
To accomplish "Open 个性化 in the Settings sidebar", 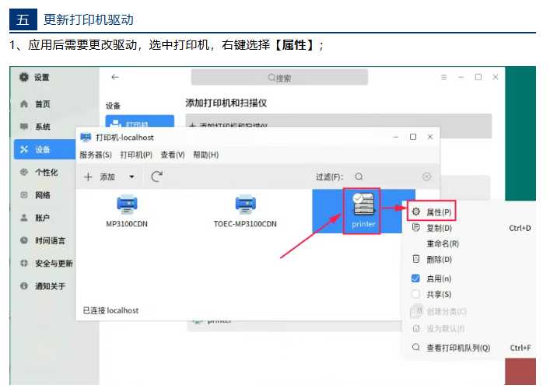I will point(47,172).
